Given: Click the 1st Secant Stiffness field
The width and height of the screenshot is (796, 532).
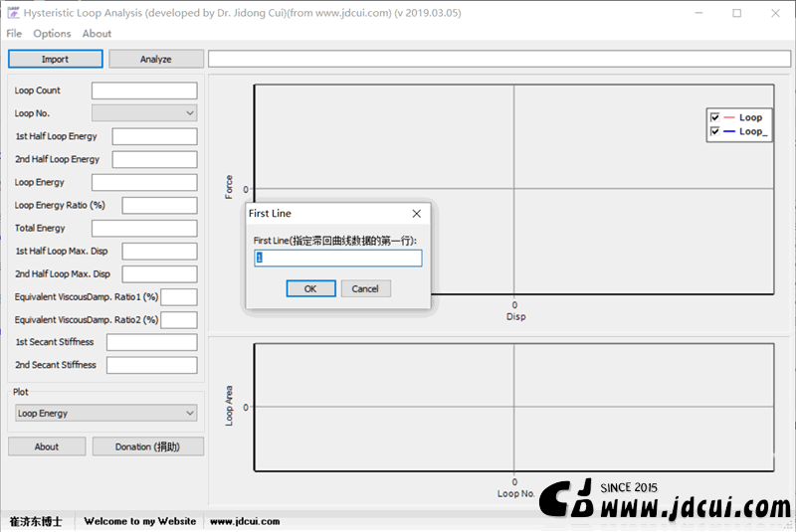Looking at the screenshot, I should pos(152,342).
